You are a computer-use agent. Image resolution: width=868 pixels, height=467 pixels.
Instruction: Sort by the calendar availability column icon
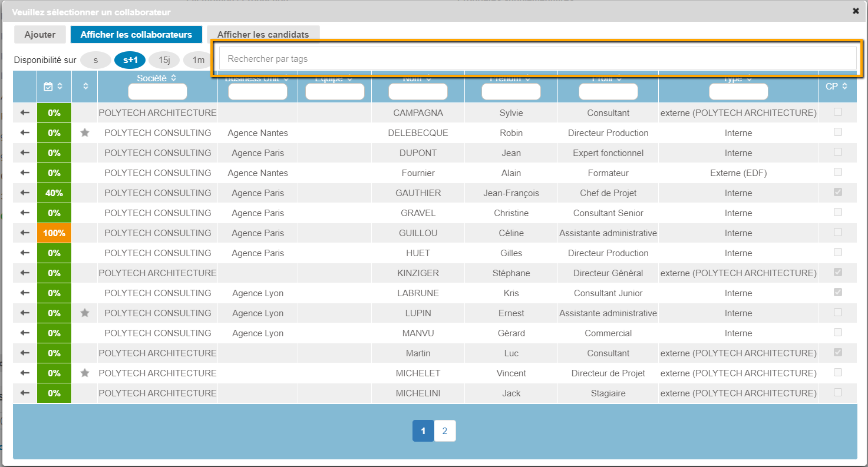tap(54, 87)
